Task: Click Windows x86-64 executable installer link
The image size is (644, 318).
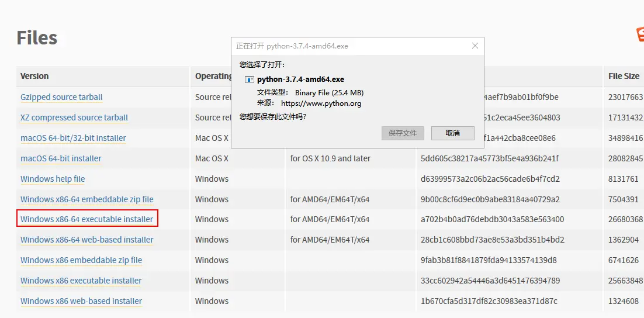Action: [x=86, y=219]
